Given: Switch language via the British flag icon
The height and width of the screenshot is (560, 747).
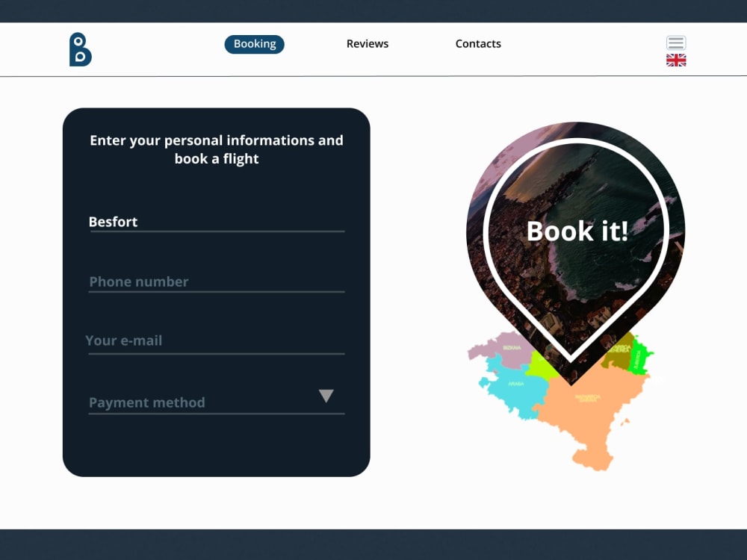Looking at the screenshot, I should [676, 60].
